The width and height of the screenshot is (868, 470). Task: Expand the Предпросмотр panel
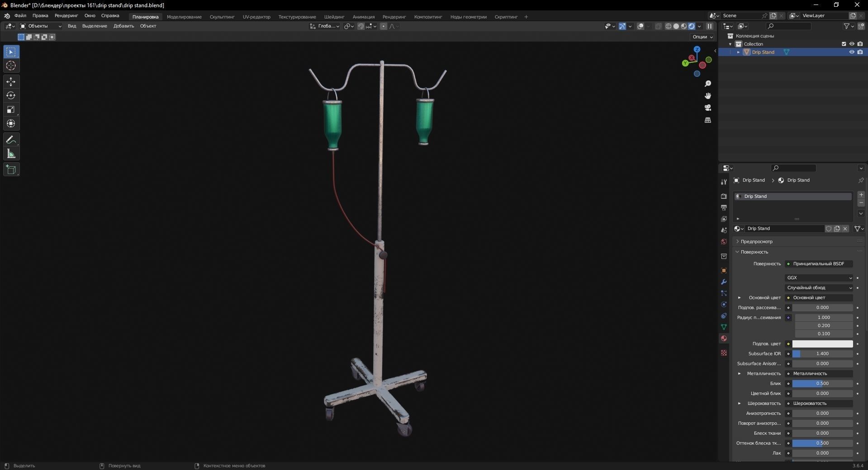click(756, 242)
